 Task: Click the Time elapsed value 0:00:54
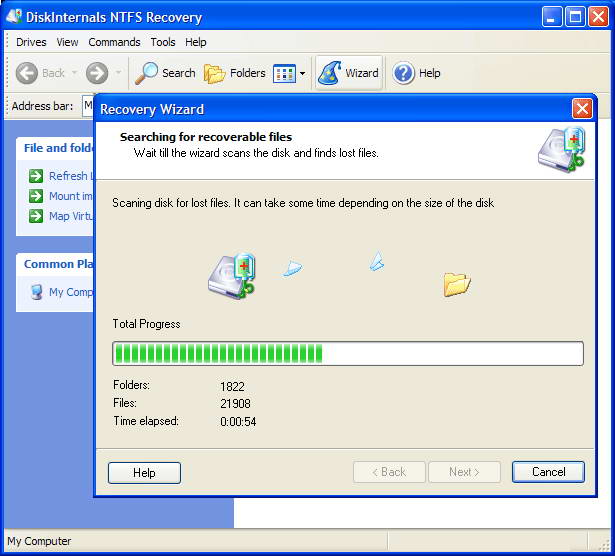click(238, 422)
